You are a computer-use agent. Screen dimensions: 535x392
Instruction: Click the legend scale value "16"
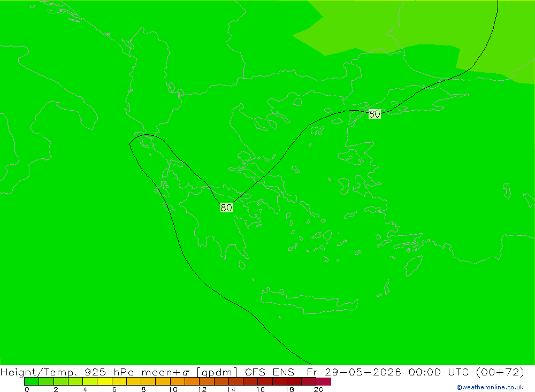tap(261, 389)
